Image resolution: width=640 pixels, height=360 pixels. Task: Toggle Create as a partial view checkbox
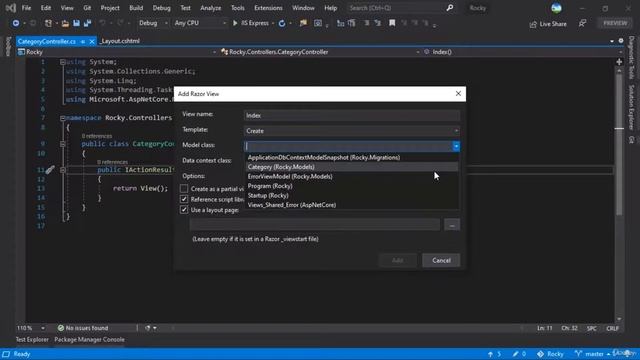184,189
